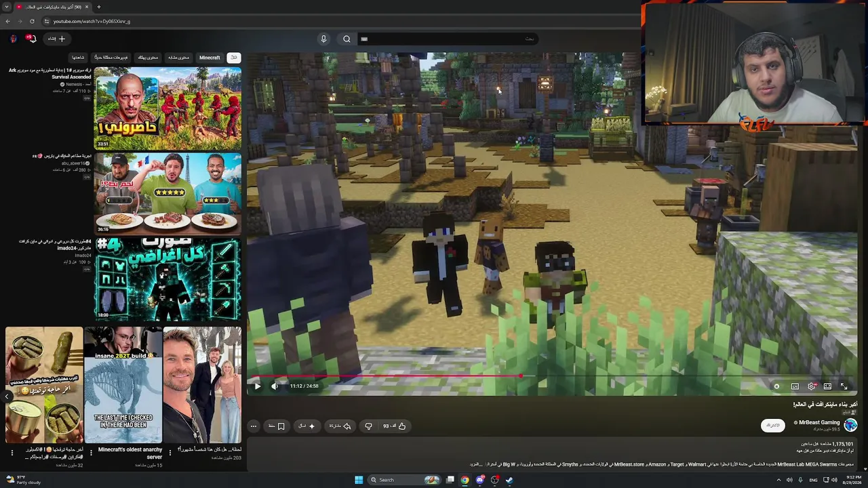
Task: Open the Create plus button
Action: [56, 39]
